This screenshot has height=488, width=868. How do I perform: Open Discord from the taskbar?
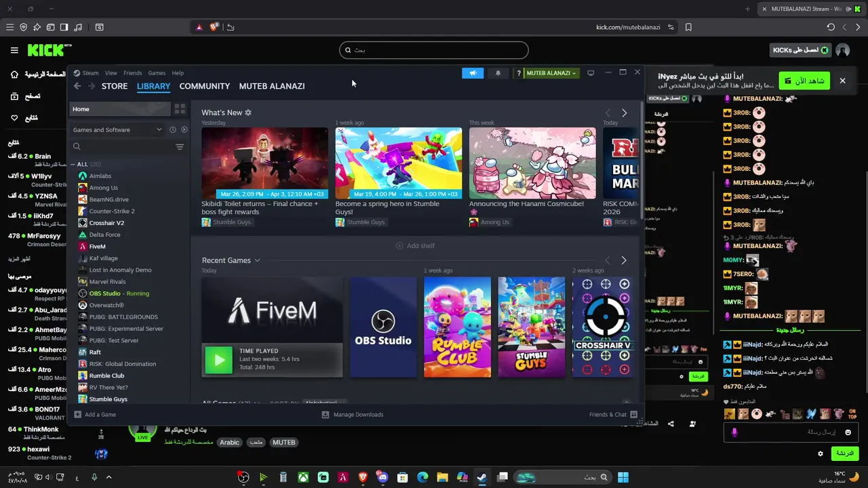pyautogui.click(x=382, y=477)
